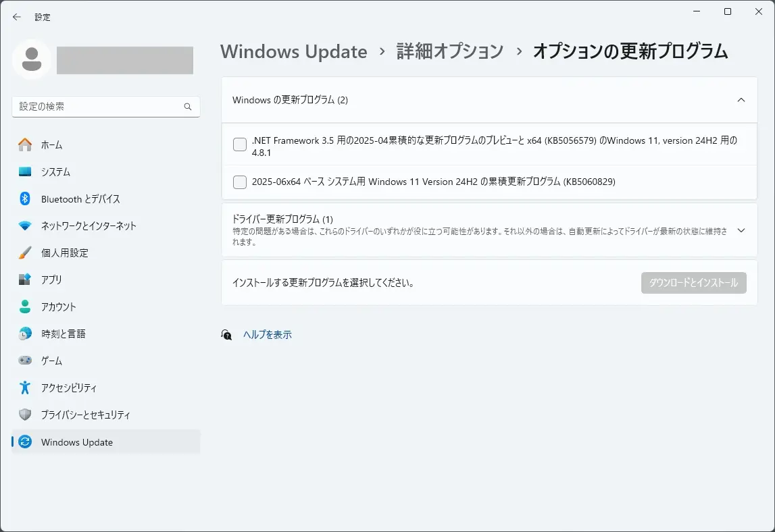Click the アカウント person icon
Image resolution: width=775 pixels, height=532 pixels.
(25, 307)
